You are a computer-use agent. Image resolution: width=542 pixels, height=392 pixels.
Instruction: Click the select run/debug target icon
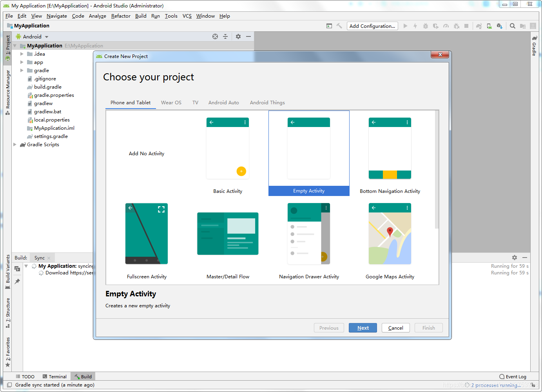[329, 26]
